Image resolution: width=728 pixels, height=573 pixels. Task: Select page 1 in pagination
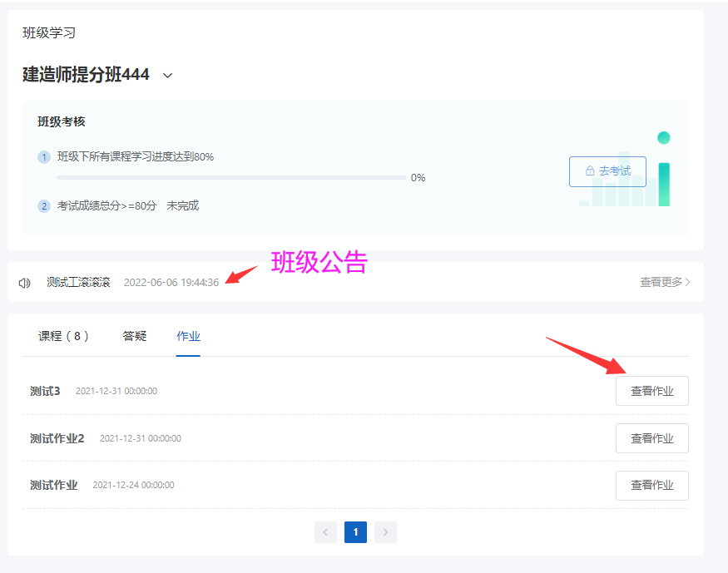pyautogui.click(x=355, y=532)
